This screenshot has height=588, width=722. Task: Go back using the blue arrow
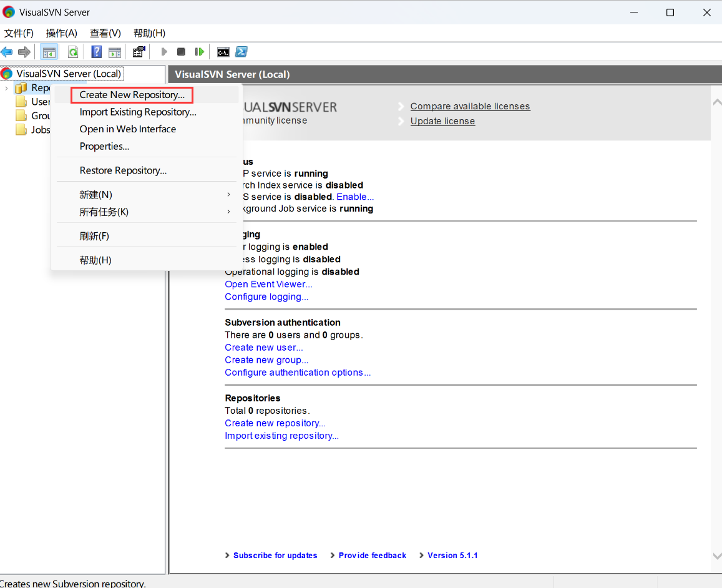pos(7,52)
